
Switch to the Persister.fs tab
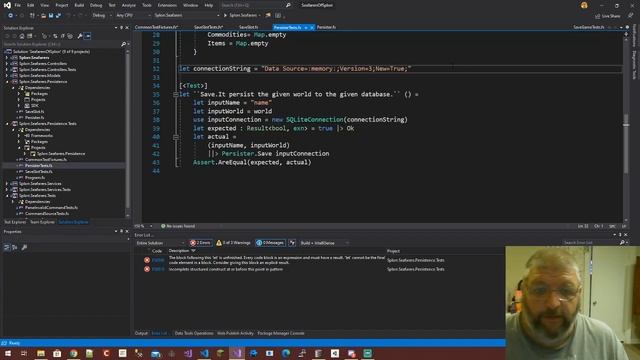[327, 27]
